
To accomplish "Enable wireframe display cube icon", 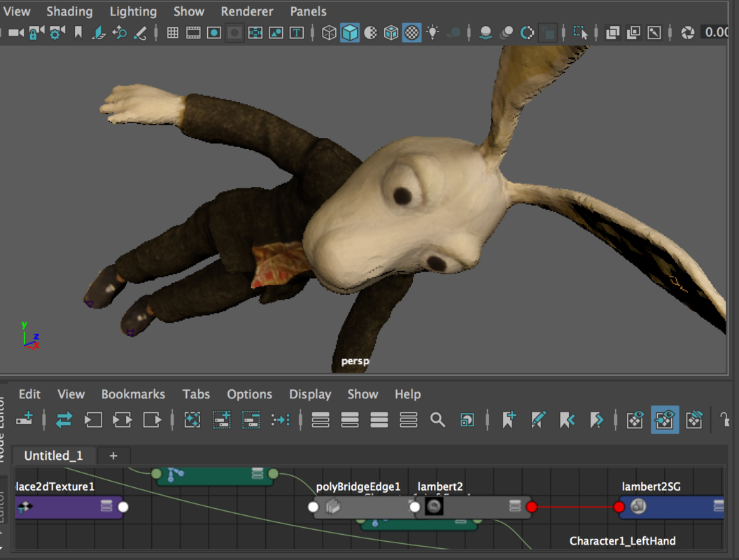I will click(329, 33).
